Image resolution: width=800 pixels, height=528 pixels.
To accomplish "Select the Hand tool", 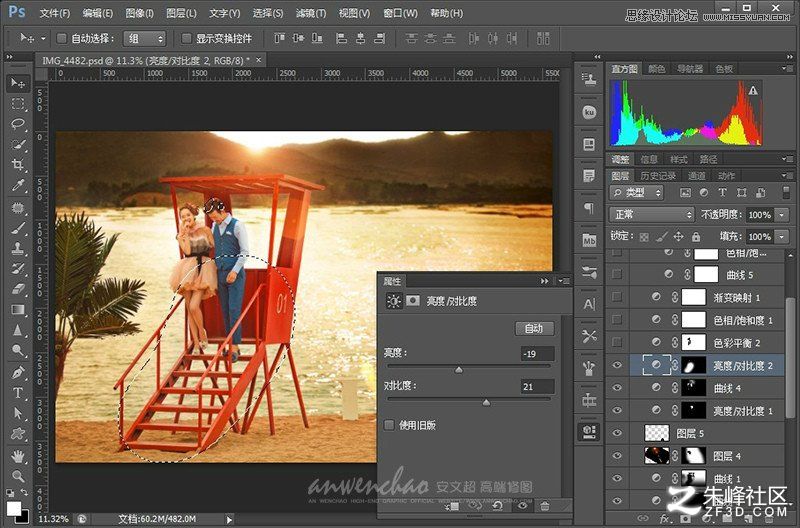I will tap(18, 456).
